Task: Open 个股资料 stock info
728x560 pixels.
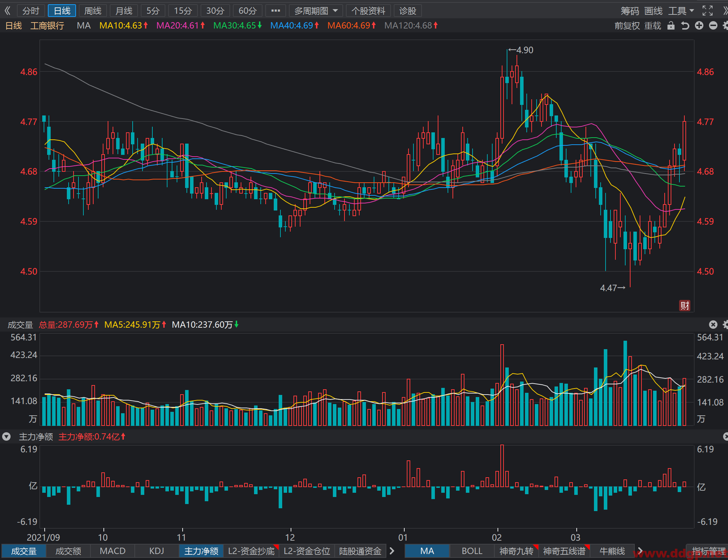Action: point(368,11)
